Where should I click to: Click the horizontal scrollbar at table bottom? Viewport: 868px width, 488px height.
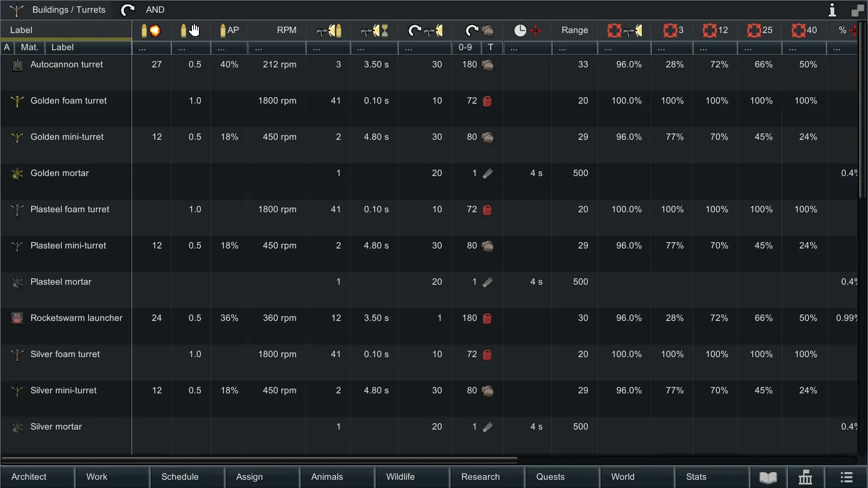pos(259,460)
